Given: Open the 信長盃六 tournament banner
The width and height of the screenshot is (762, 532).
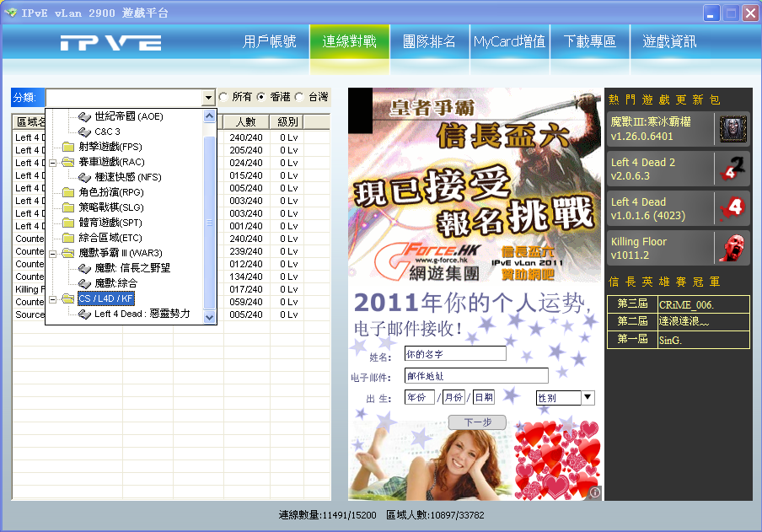Looking at the screenshot, I should 475,185.
